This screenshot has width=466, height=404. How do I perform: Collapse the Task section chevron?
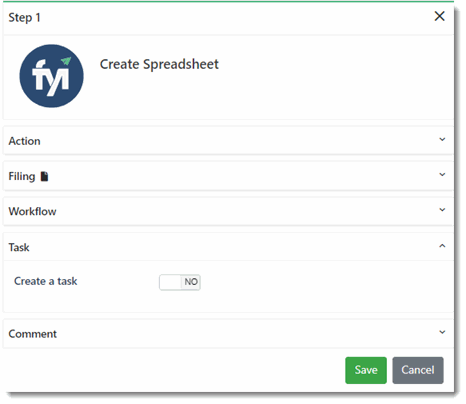pyautogui.click(x=442, y=246)
